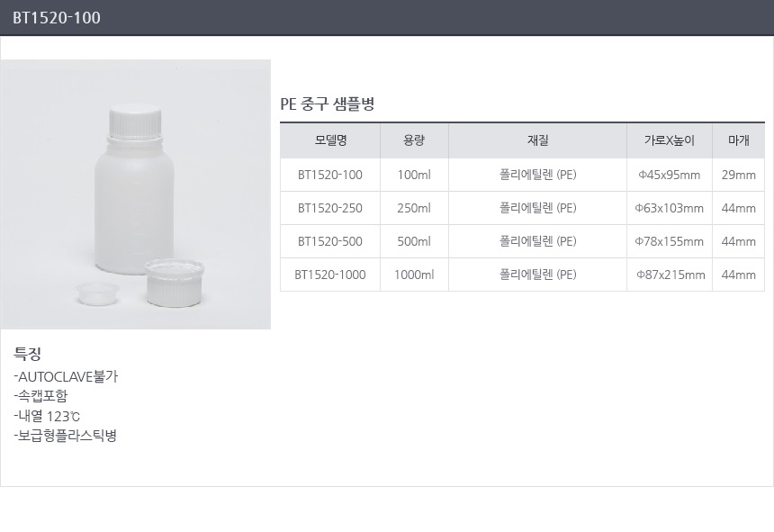Click the PE sample bottle product image
This screenshot has height=532, width=774.
click(135, 194)
